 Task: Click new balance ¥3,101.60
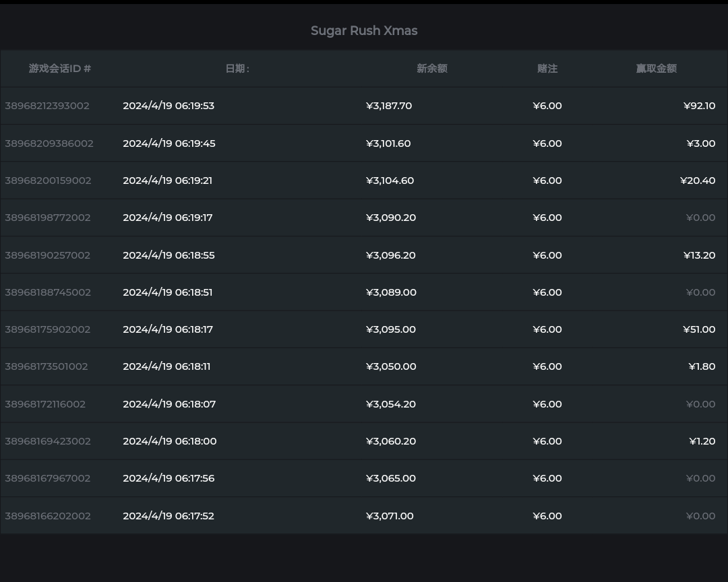[388, 143]
